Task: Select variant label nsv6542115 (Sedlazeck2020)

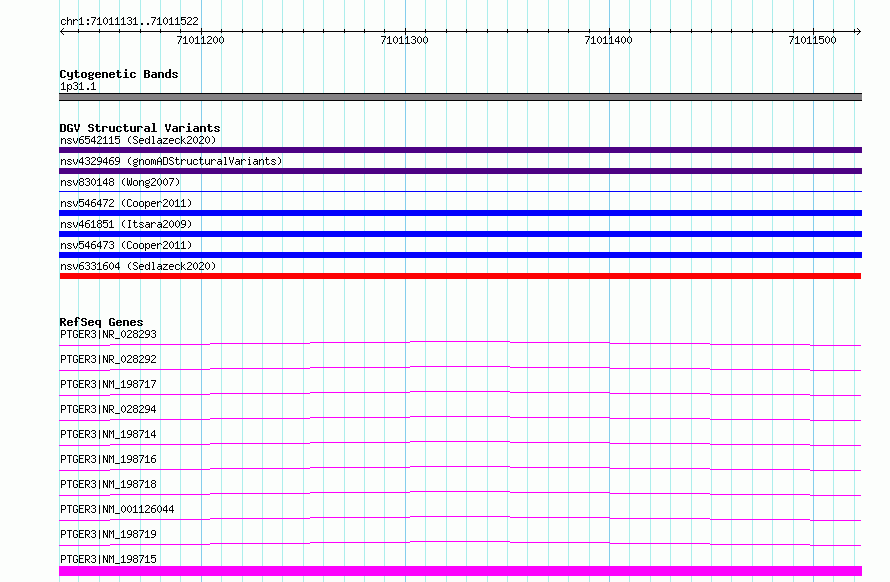Action: point(138,140)
